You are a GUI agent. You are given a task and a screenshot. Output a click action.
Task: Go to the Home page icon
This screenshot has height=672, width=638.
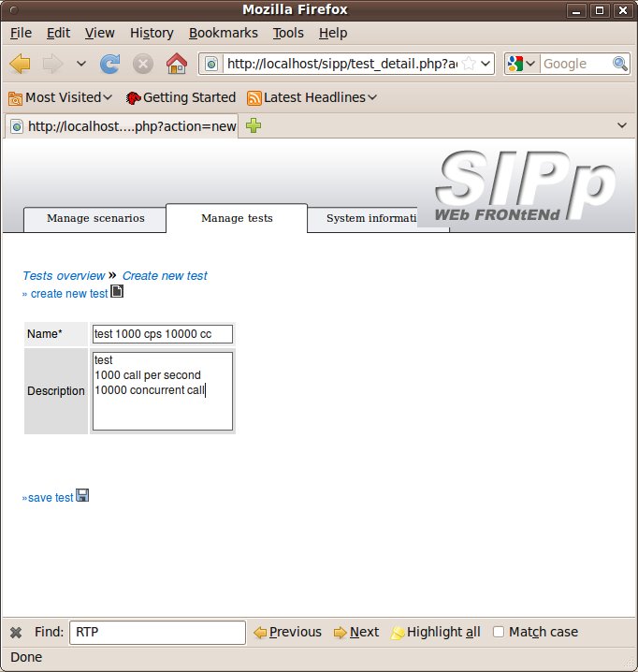click(177, 64)
